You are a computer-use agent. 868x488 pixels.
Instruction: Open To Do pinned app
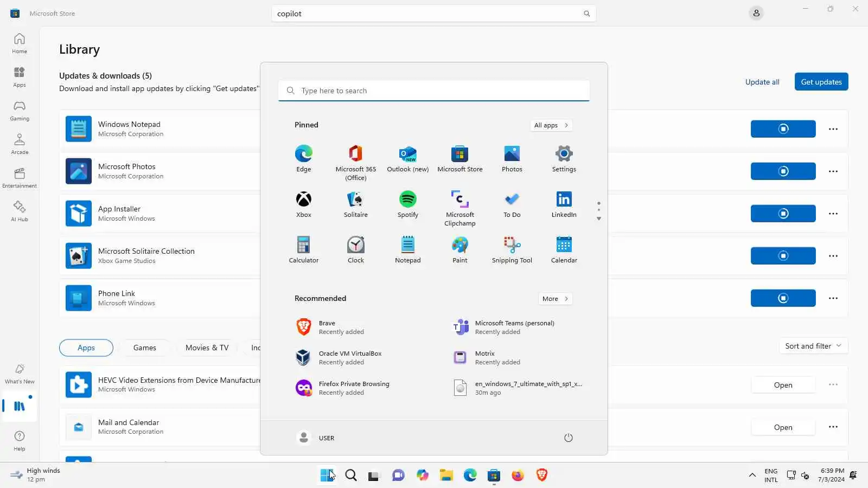512,204
